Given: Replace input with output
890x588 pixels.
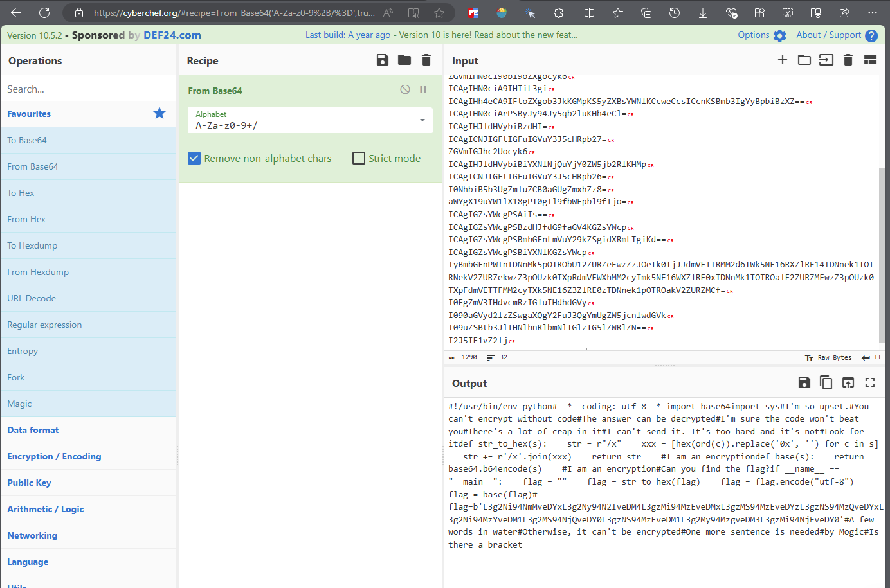Looking at the screenshot, I should point(848,382).
